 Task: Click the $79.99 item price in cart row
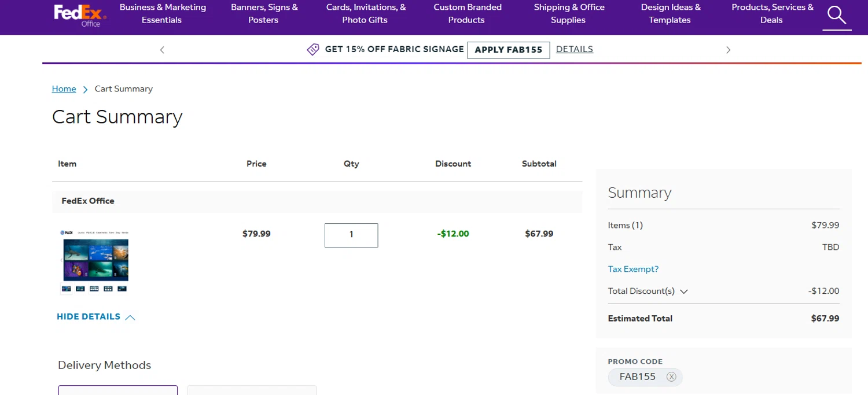tap(256, 234)
